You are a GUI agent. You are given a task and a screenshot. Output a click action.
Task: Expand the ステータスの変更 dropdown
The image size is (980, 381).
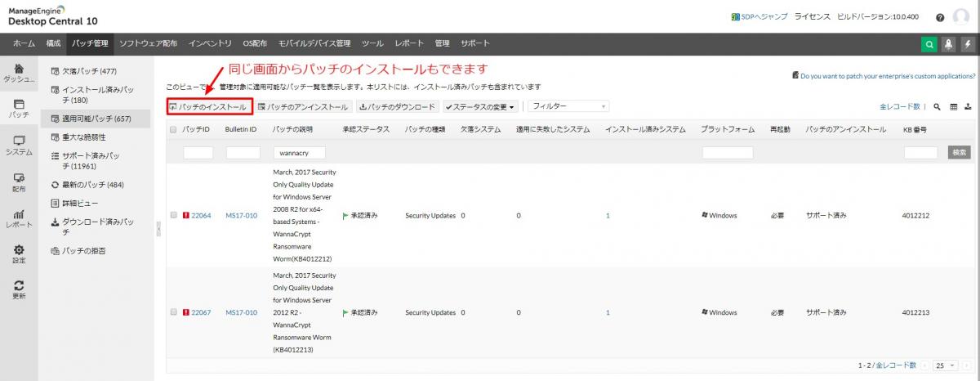[481, 106]
